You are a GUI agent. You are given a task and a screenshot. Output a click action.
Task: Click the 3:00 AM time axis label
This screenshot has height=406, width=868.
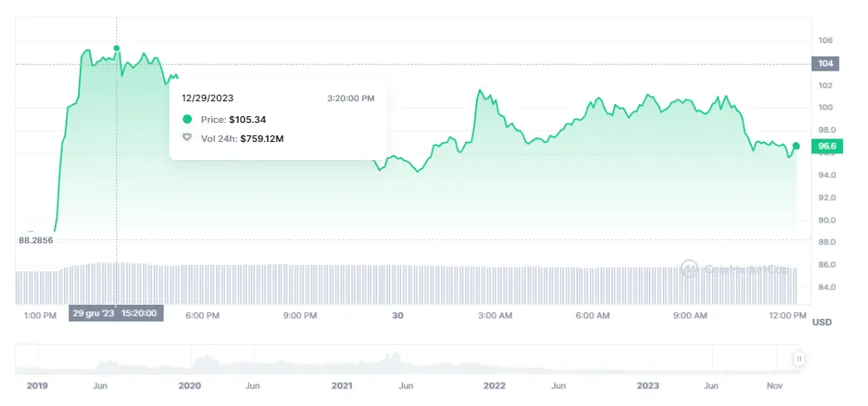494,316
